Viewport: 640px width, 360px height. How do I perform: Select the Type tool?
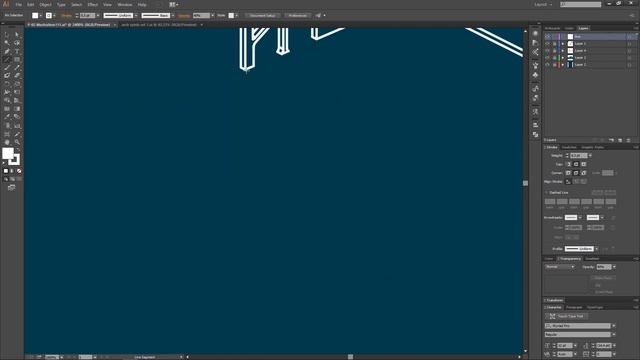pos(17,51)
